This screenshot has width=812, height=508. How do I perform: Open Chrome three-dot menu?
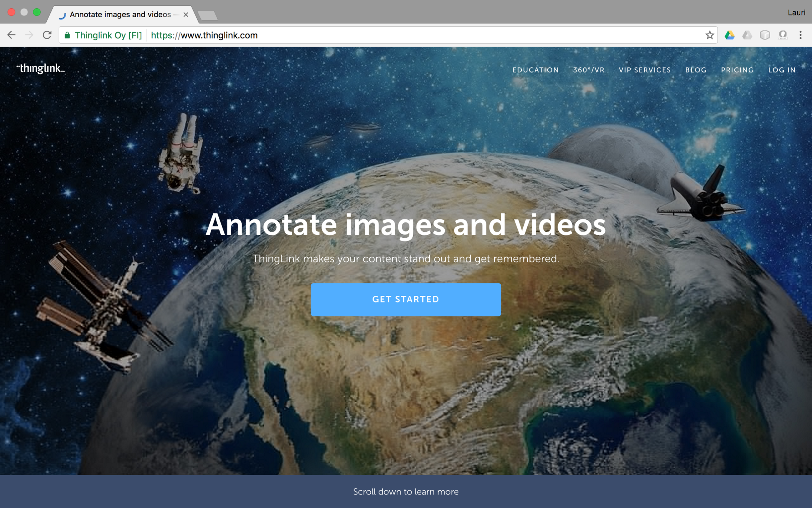[x=800, y=35]
